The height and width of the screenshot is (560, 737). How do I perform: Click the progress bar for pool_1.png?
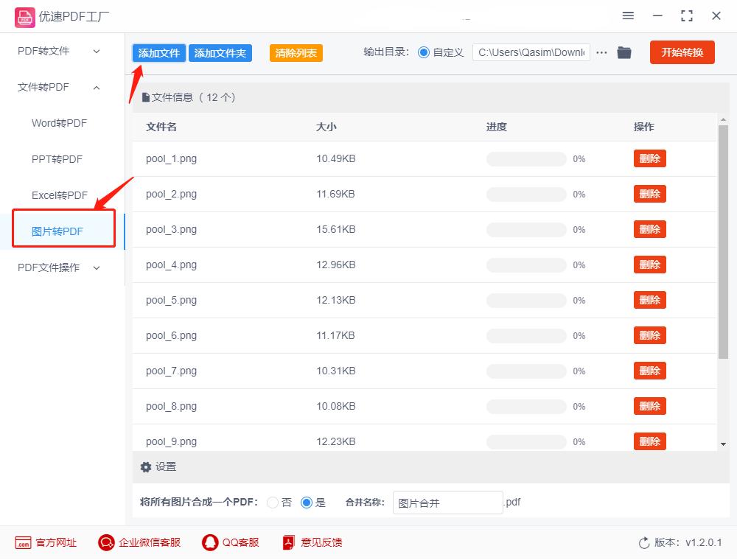[x=527, y=158]
